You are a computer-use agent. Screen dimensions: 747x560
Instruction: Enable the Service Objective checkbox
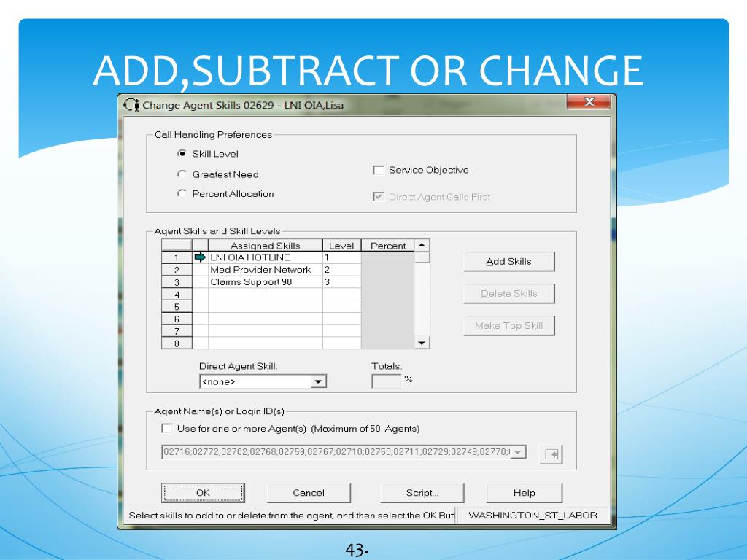379,170
